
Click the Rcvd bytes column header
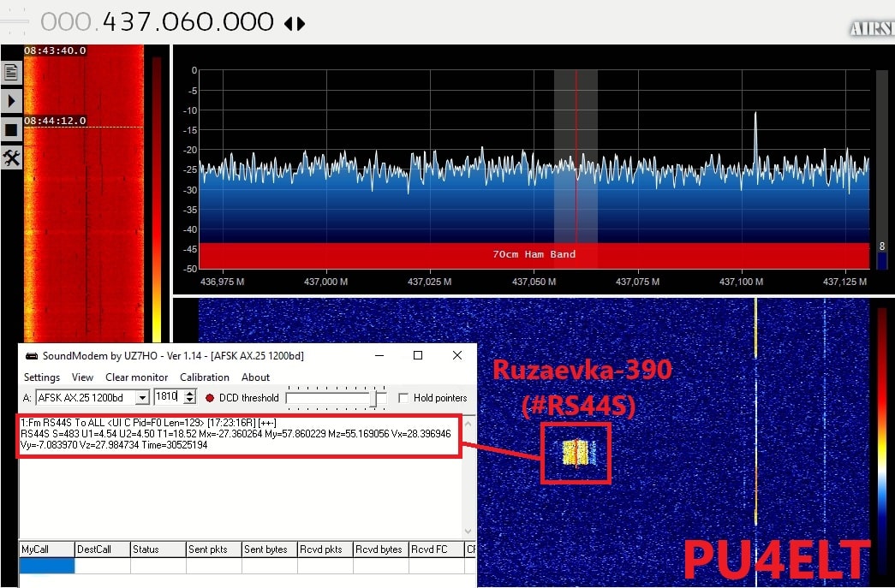click(381, 549)
